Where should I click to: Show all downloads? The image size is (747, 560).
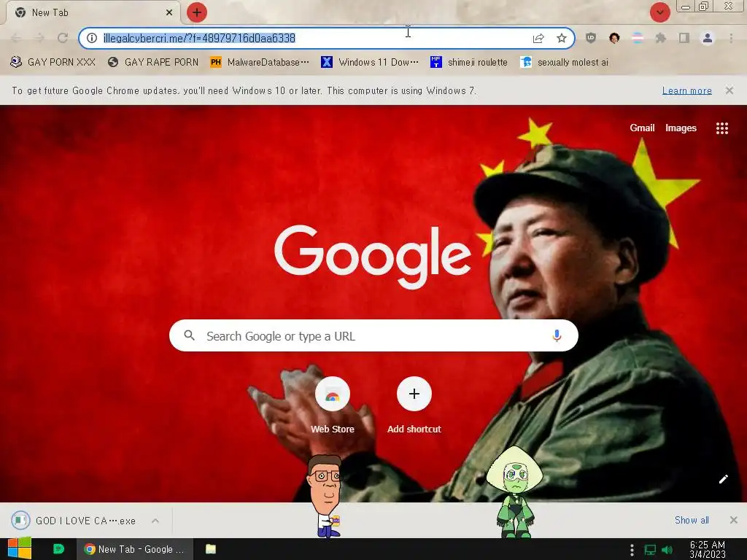coord(692,520)
